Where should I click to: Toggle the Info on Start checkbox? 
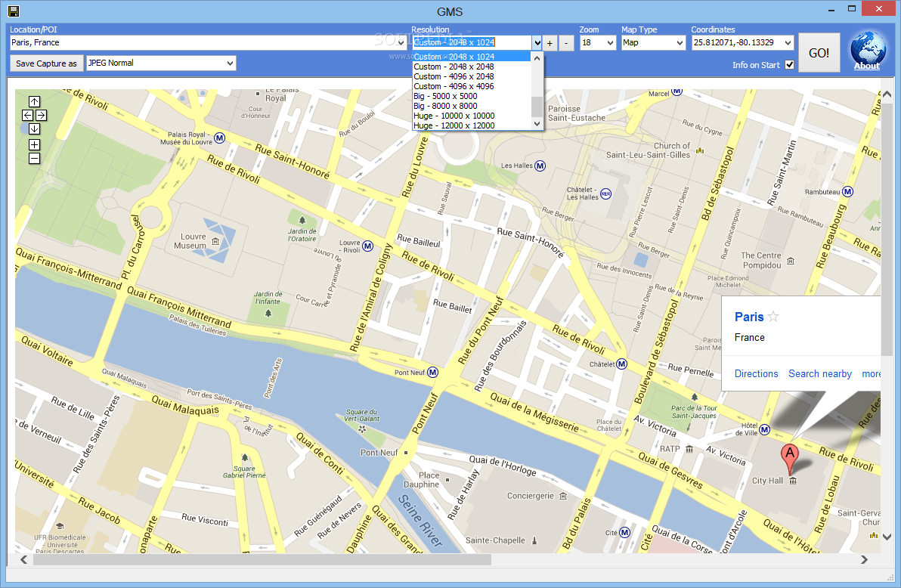tap(790, 65)
